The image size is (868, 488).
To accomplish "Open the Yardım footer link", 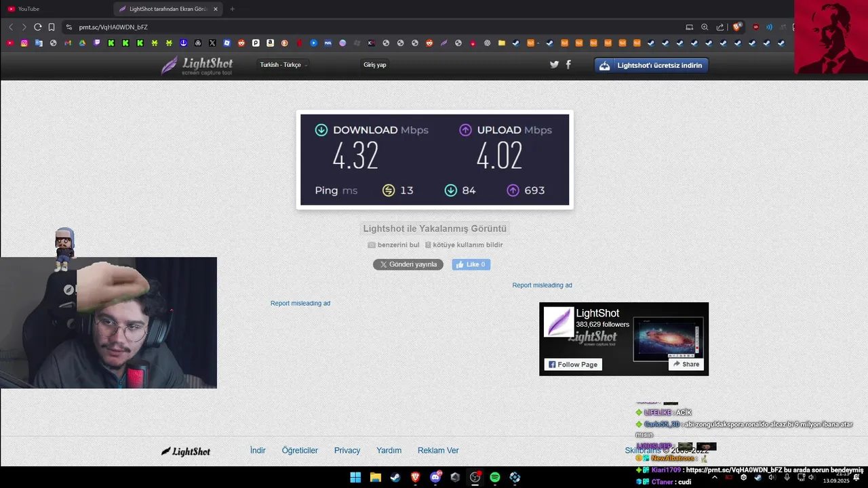I will [389, 450].
